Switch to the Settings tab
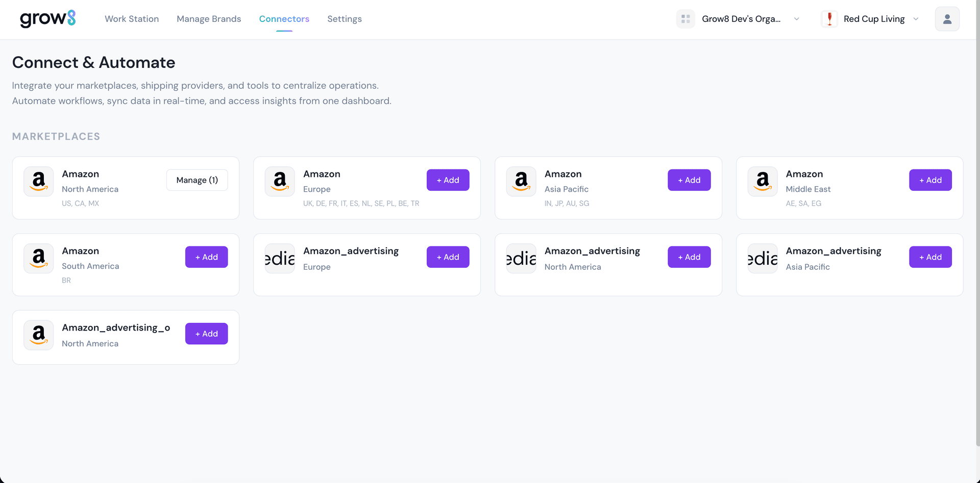 (x=345, y=19)
